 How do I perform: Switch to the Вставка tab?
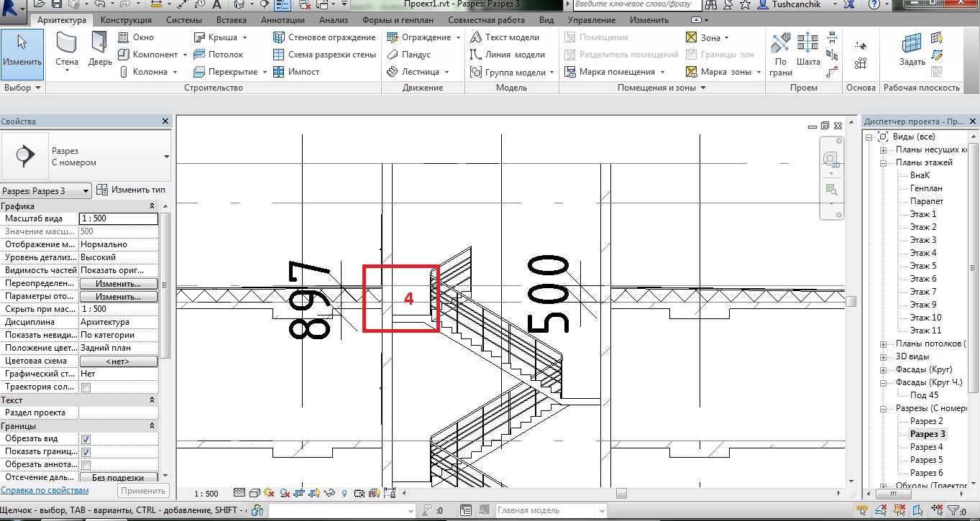click(231, 20)
